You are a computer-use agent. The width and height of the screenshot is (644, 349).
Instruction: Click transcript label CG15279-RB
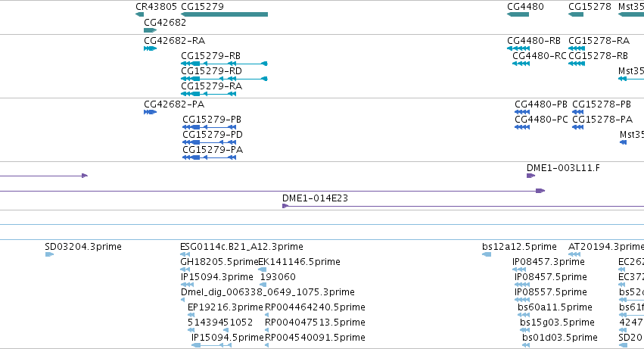[210, 56]
